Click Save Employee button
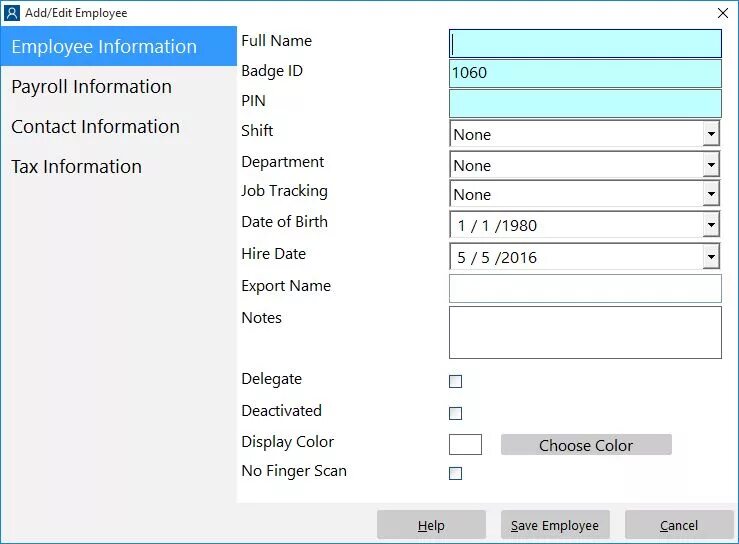The image size is (739, 544). (x=555, y=525)
